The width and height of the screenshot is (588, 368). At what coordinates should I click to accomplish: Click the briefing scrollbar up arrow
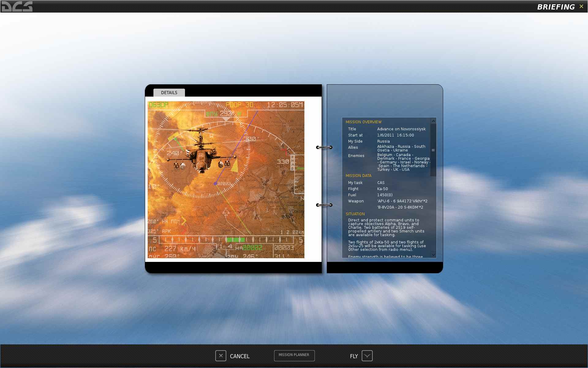(x=433, y=121)
